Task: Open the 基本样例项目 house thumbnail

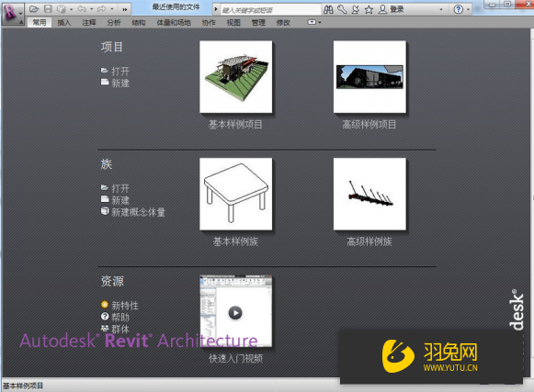Action: (235, 77)
